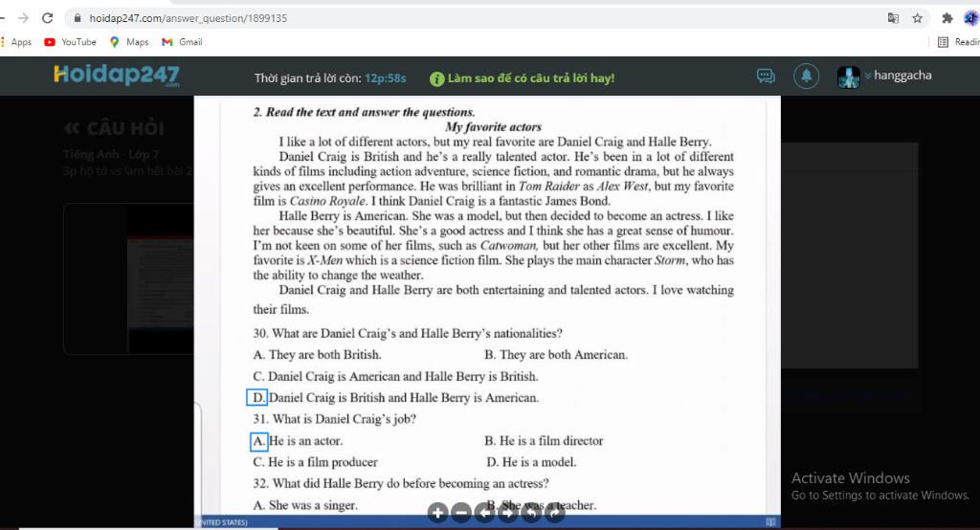This screenshot has height=530, width=980.
Task: Go forward with the browser forward arrow
Action: 23,18
